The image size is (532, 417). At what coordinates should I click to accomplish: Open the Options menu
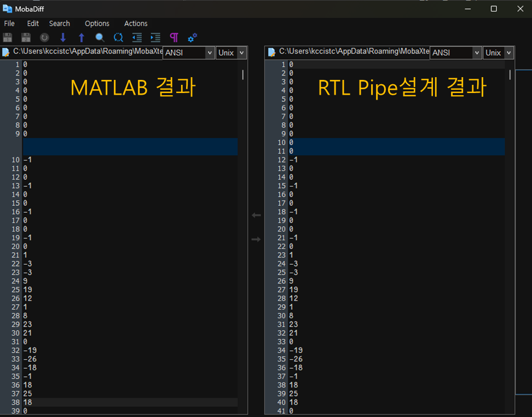[97, 24]
